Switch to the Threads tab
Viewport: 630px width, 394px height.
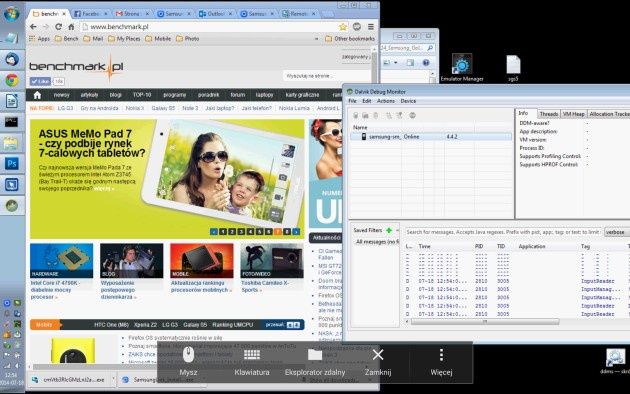[x=549, y=114]
